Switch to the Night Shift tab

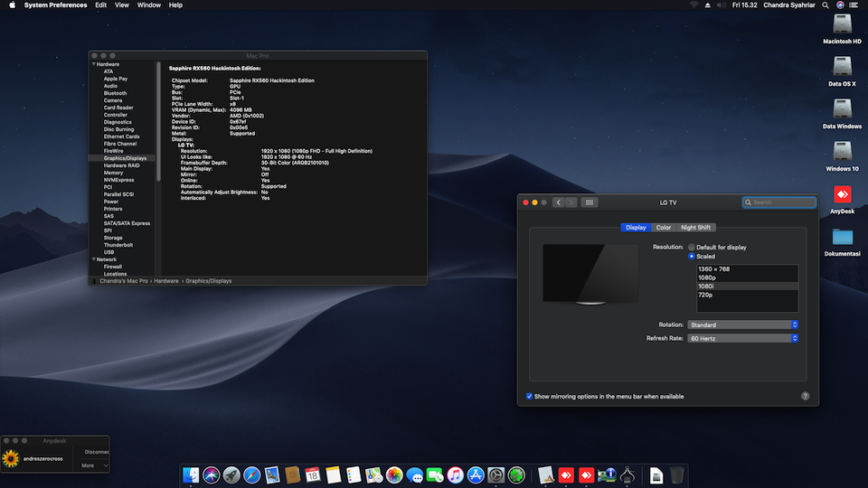click(x=695, y=228)
